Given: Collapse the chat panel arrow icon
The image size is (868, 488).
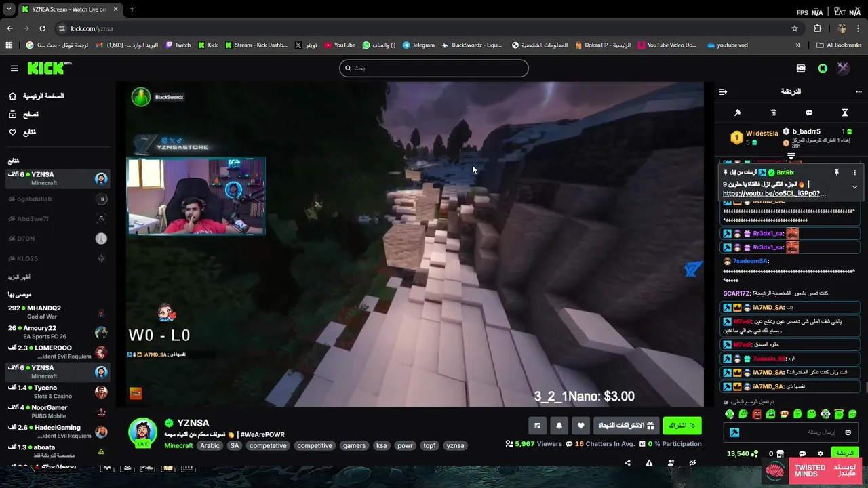Looking at the screenshot, I should [x=723, y=91].
